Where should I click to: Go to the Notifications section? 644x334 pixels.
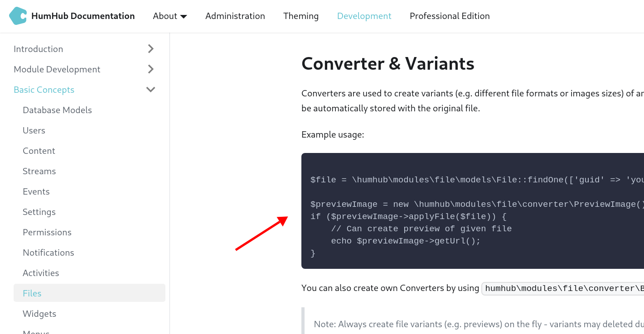(48, 253)
